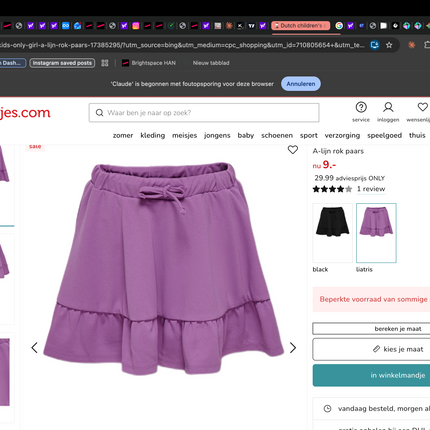Focus the Waar ben je naar op zoek search field
Screen dimensions: 430x430
[x=204, y=113]
